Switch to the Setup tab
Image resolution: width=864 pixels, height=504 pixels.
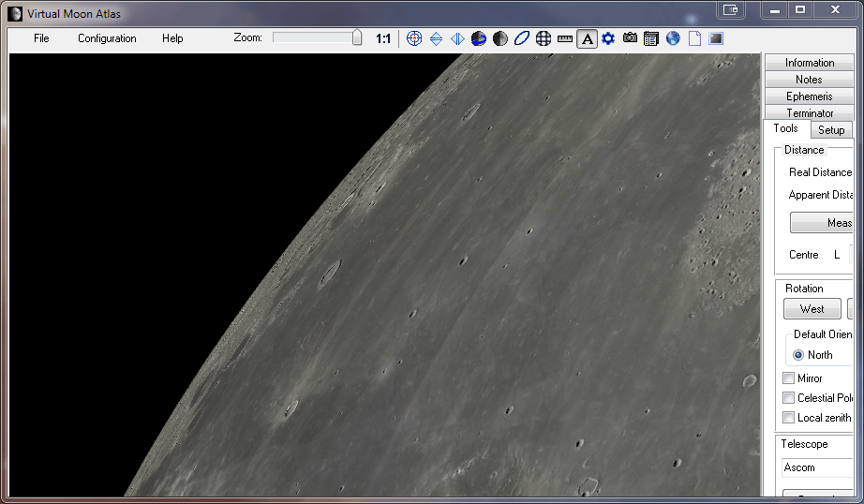pos(831,130)
